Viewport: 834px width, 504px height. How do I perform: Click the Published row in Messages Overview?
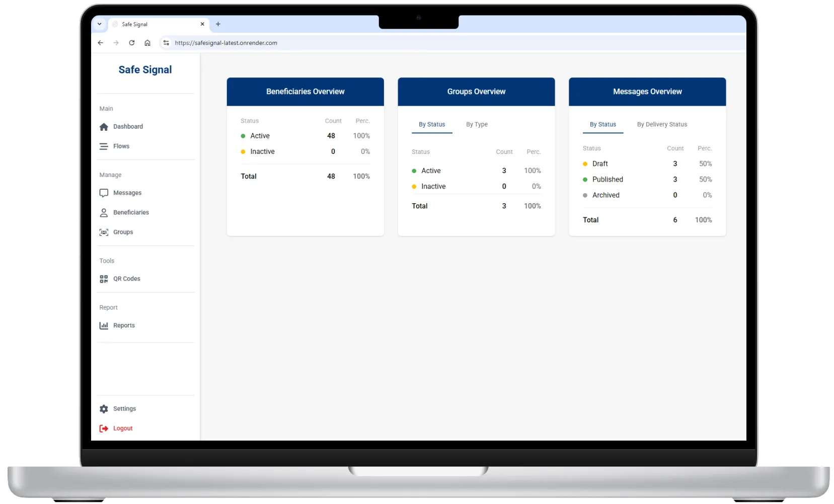(647, 180)
